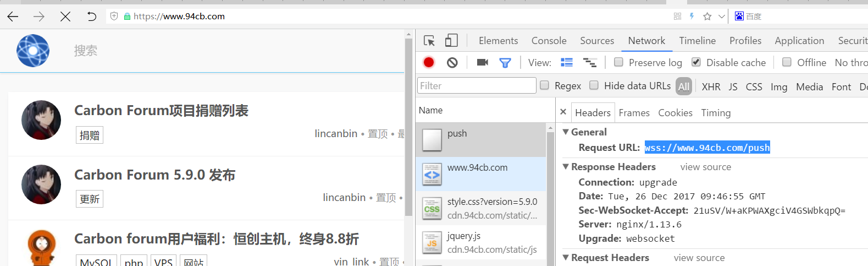Click the Baidu paw search engine icon
This screenshot has width=868, height=266.
coord(739,17)
